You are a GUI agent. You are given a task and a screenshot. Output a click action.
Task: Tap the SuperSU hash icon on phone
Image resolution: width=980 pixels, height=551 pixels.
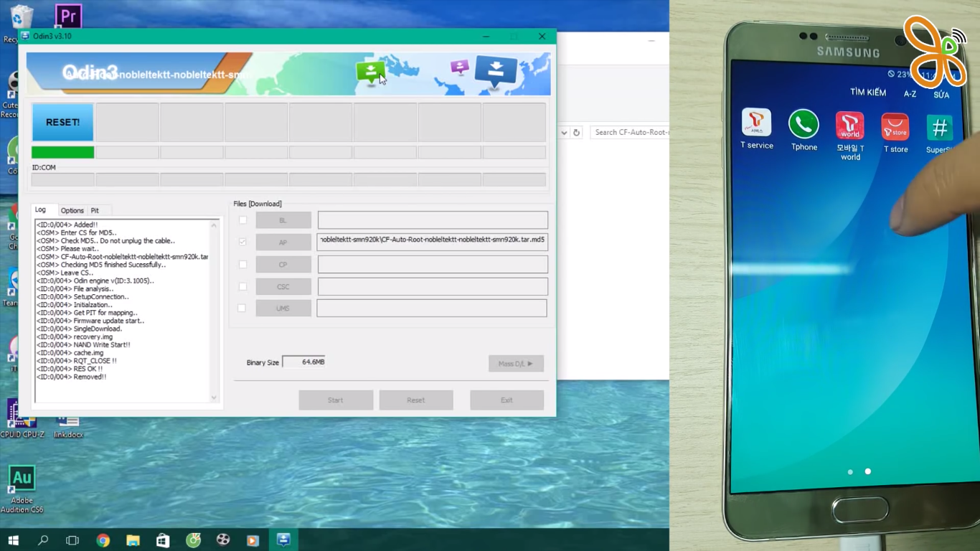[x=939, y=128]
